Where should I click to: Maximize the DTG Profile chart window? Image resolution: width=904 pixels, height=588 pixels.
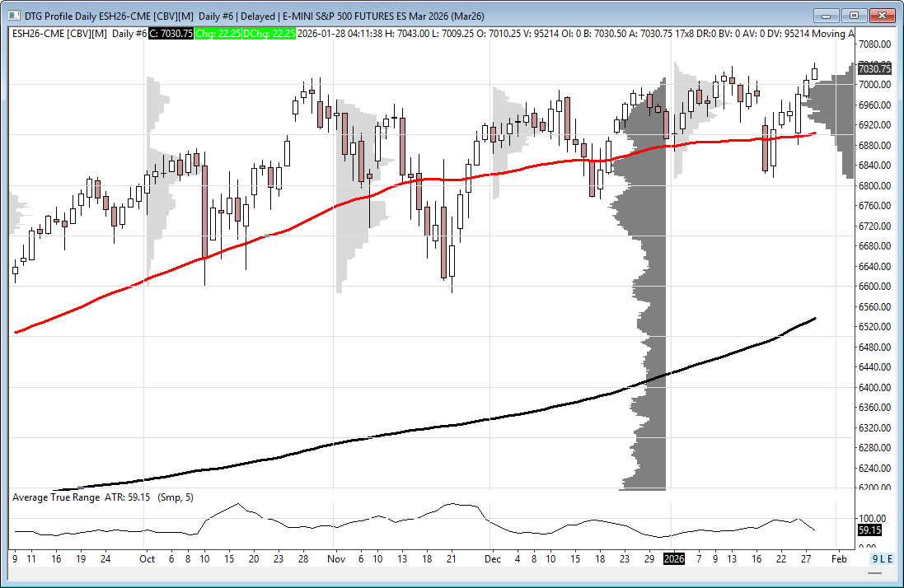coord(855,15)
